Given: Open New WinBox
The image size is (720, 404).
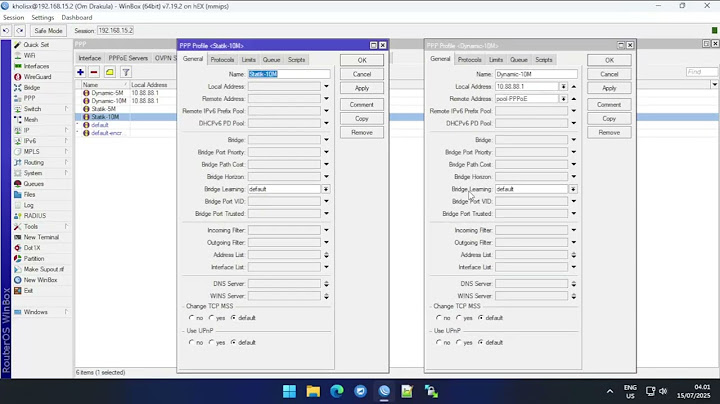Looking at the screenshot, I should pos(40,280).
